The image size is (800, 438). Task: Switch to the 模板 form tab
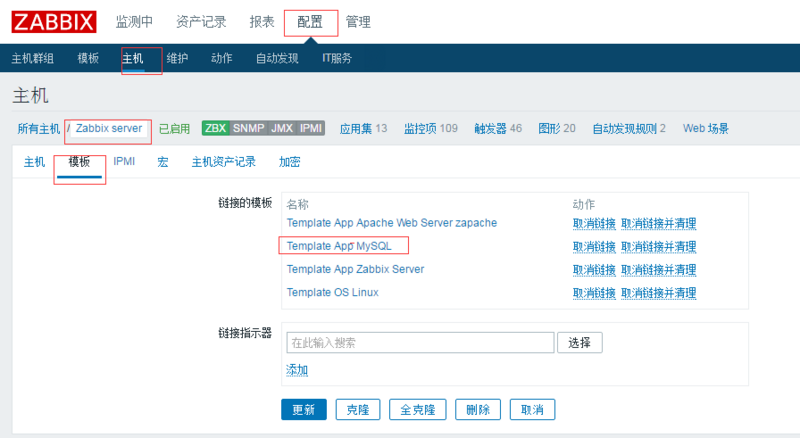(x=79, y=162)
